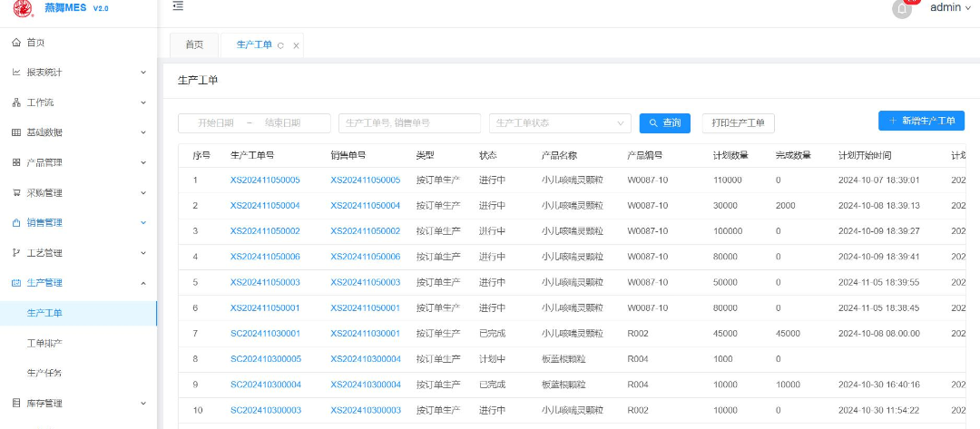Select 工单排产 in the sidebar
Viewport: 980px width, 429px height.
tap(44, 343)
